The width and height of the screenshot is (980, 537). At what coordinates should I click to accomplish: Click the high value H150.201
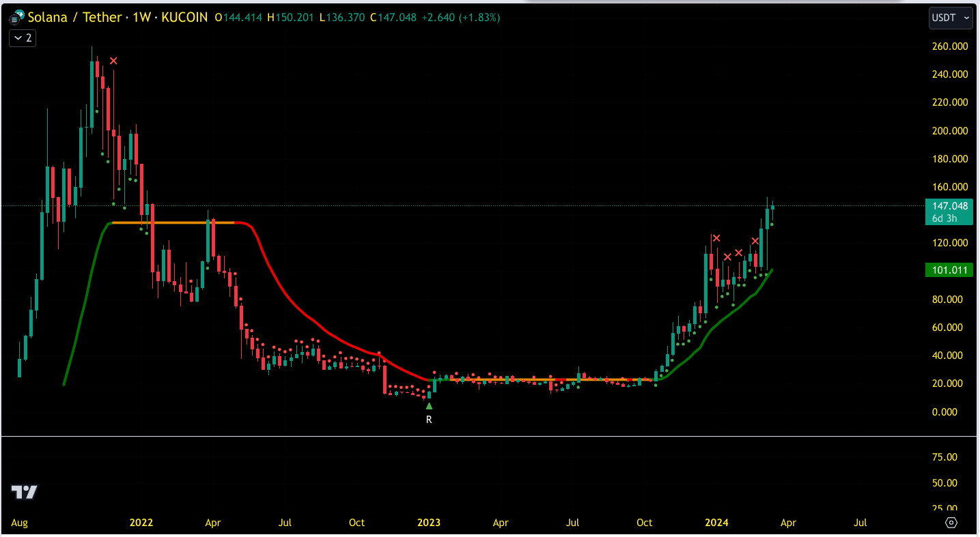[292, 18]
